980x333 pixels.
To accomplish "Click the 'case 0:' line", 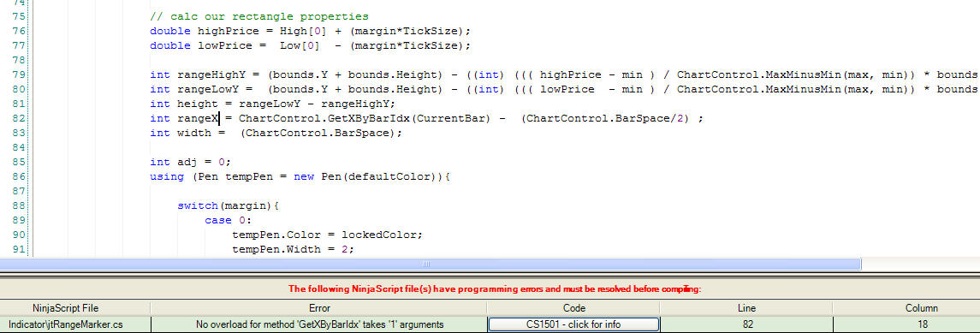I will coord(229,221).
